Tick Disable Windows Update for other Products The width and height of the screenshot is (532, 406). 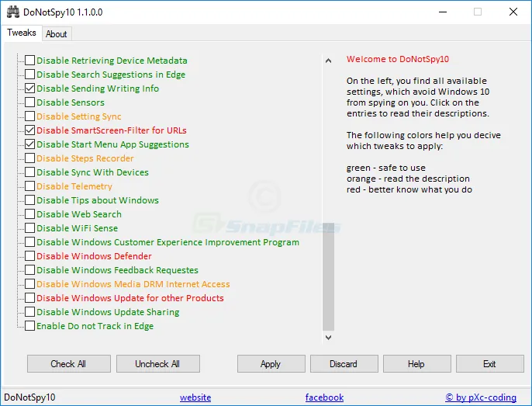pos(29,297)
